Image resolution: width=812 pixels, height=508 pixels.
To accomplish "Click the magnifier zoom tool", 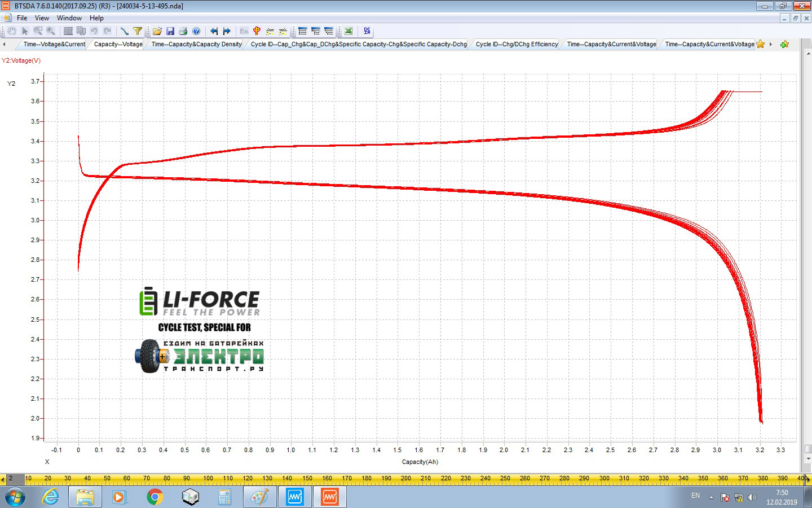I will pos(51,31).
